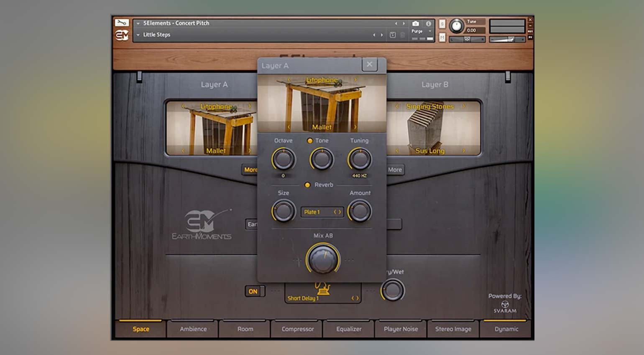Click the EarthMoments logo

click(202, 224)
